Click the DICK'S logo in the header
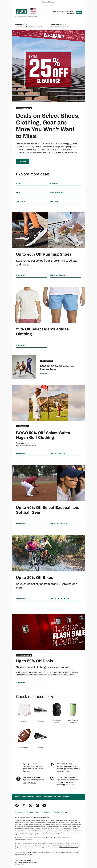Viewport: 97px width, 868px height. (x=21, y=11)
